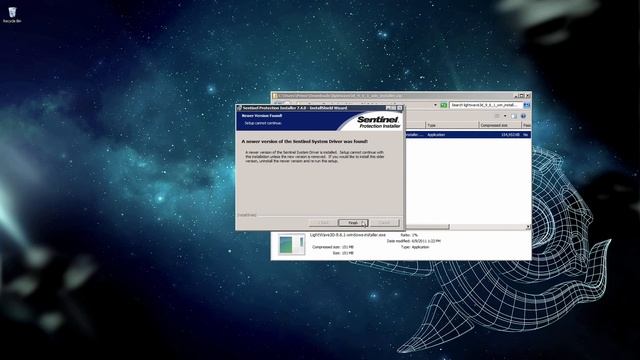Click the Sentinel installer title bar icon

pyautogui.click(x=239, y=108)
